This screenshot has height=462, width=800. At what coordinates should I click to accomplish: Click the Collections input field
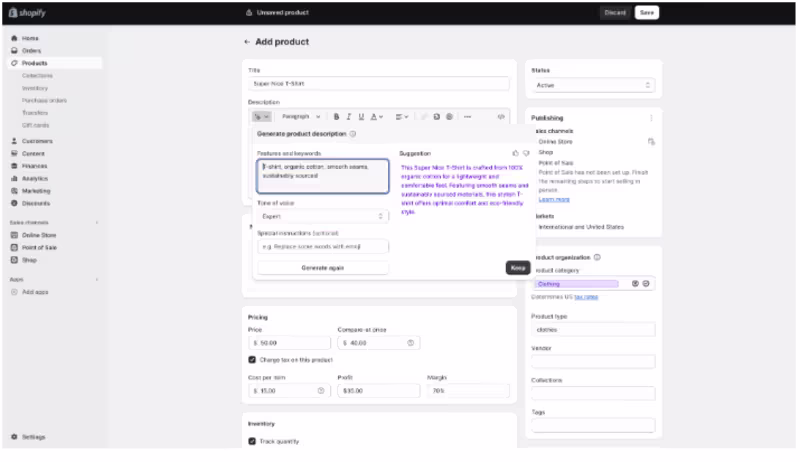pos(593,394)
